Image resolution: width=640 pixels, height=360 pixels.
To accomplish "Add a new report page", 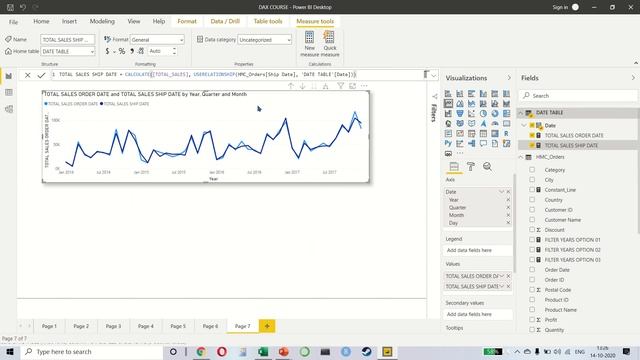I will [x=267, y=326].
